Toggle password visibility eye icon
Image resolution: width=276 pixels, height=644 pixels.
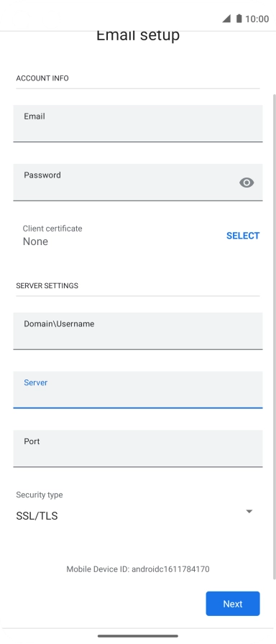247,183
